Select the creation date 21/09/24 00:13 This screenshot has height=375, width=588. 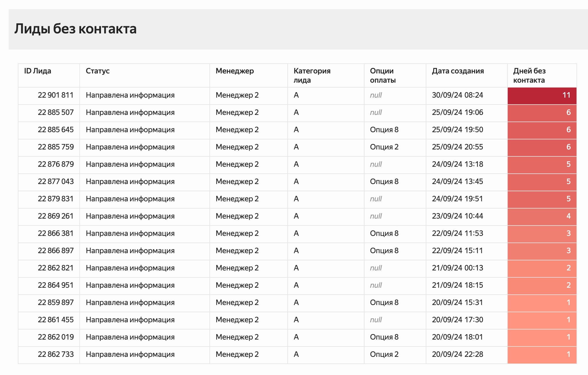pyautogui.click(x=457, y=268)
